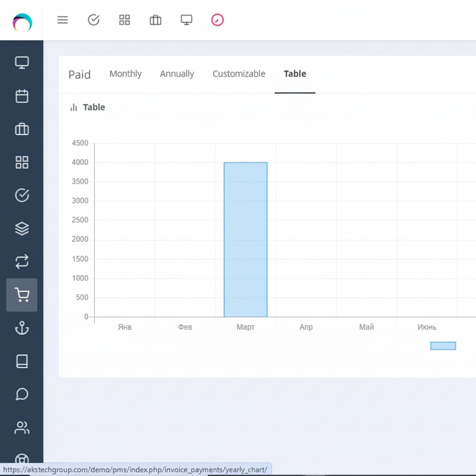Click the hamburger menu icon
The image size is (476, 476).
click(62, 20)
